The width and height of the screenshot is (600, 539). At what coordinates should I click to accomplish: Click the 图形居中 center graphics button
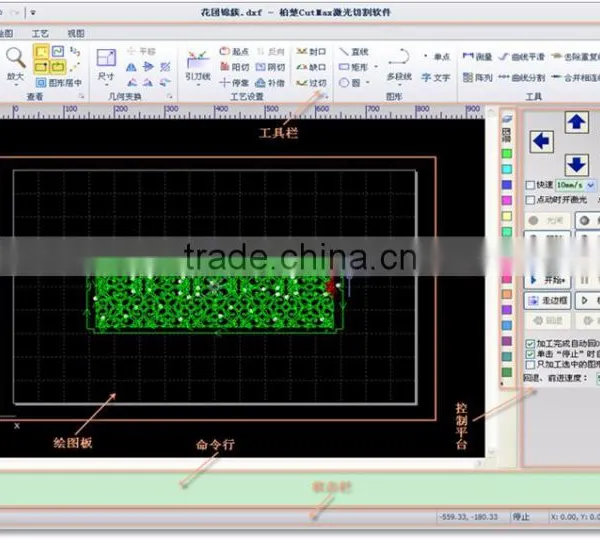(59, 82)
